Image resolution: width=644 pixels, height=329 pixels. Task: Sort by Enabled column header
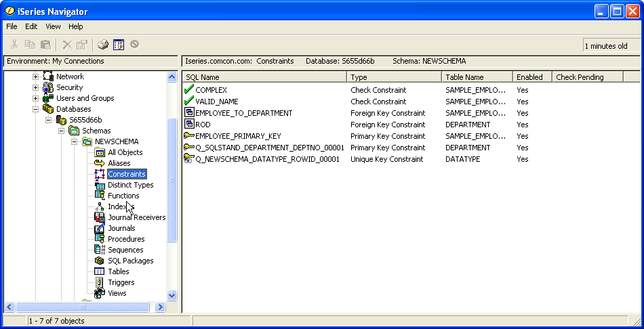pos(532,76)
